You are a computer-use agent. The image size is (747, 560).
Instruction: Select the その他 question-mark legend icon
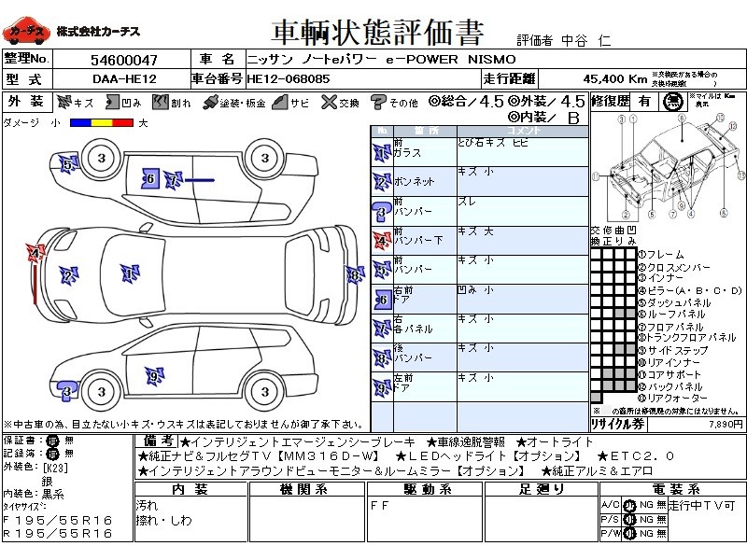click(378, 102)
